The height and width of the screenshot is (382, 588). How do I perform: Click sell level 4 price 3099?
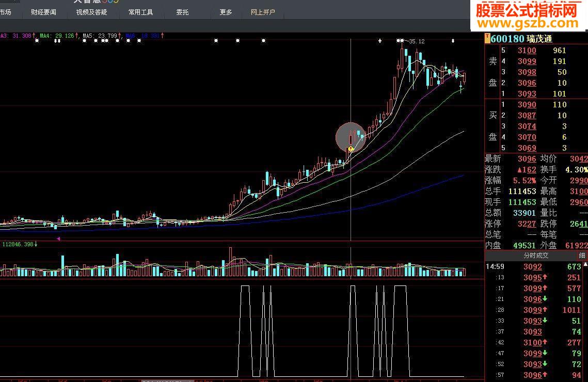527,61
